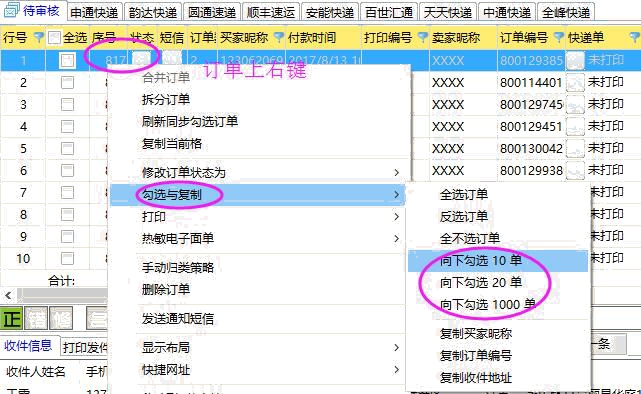Click the filter icon on 买家昵称 column
This screenshot has width=641, height=394.
pos(279,38)
